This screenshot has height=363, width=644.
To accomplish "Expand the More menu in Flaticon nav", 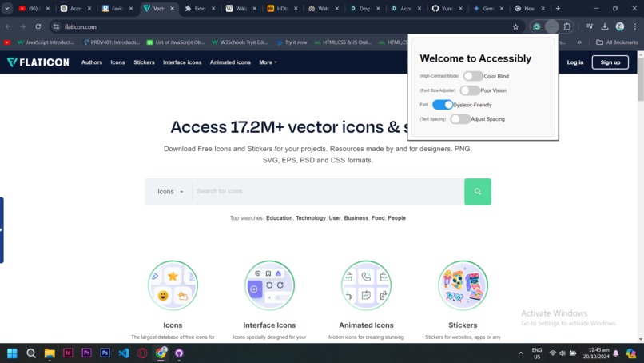I will tap(268, 62).
